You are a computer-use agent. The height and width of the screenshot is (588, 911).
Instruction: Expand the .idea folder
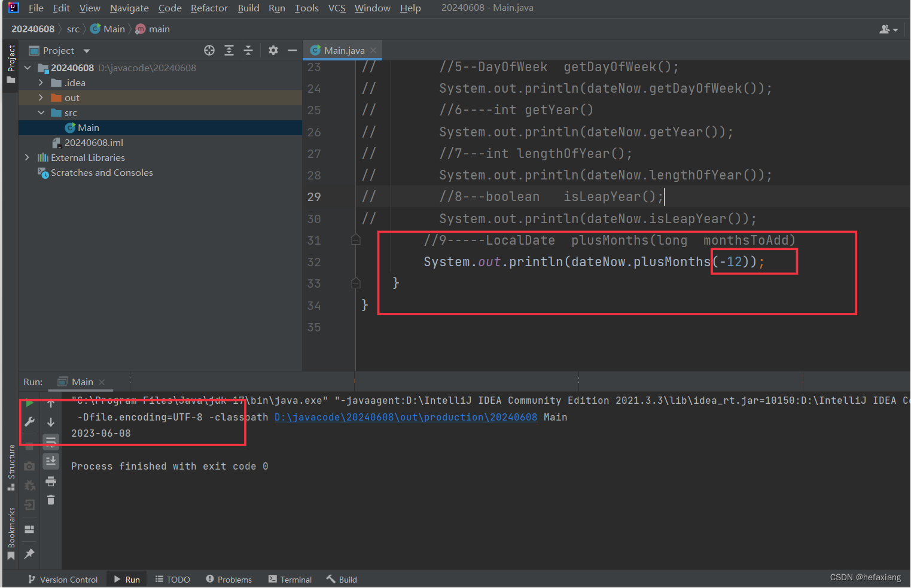(x=41, y=83)
